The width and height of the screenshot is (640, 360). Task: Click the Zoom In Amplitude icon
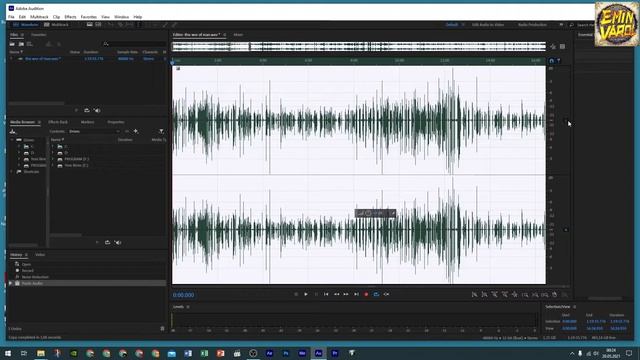pyautogui.click(x=474, y=294)
